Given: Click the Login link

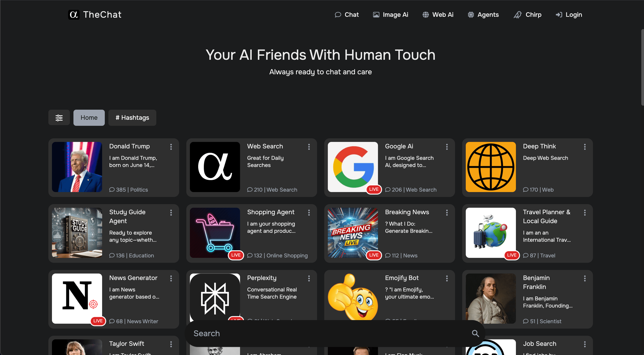Looking at the screenshot, I should (x=569, y=15).
